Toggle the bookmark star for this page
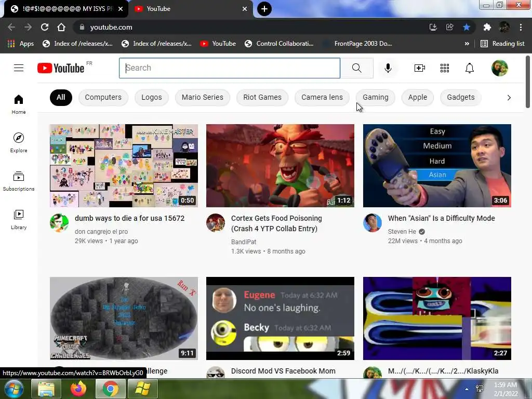 pyautogui.click(x=467, y=27)
